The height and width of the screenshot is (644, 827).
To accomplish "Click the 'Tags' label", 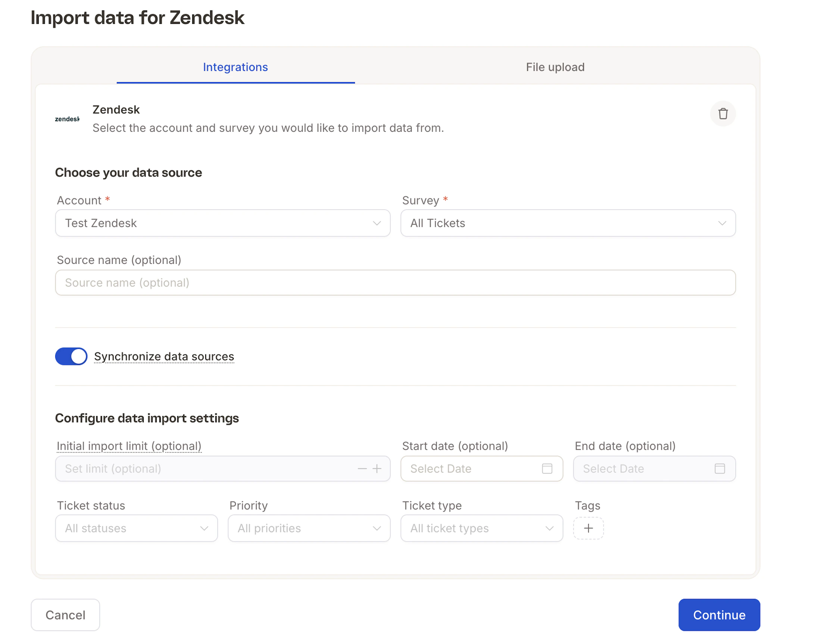I will coord(587,506).
